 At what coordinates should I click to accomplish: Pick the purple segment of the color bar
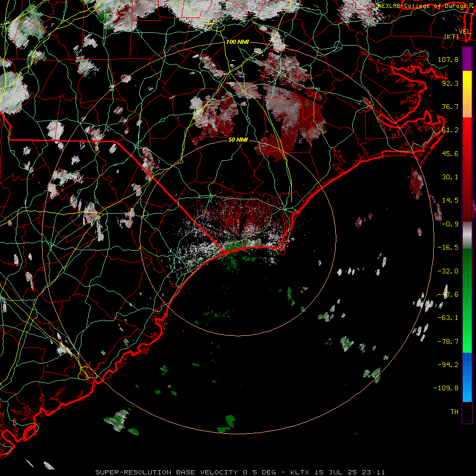tap(467, 59)
